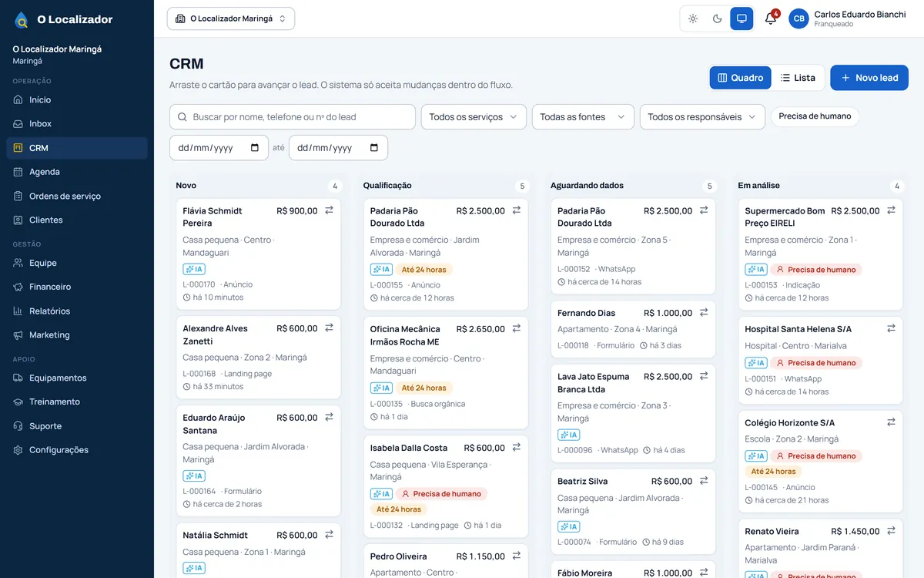Open Todas as fontes dropdown
This screenshot has height=578, width=924.
(583, 117)
